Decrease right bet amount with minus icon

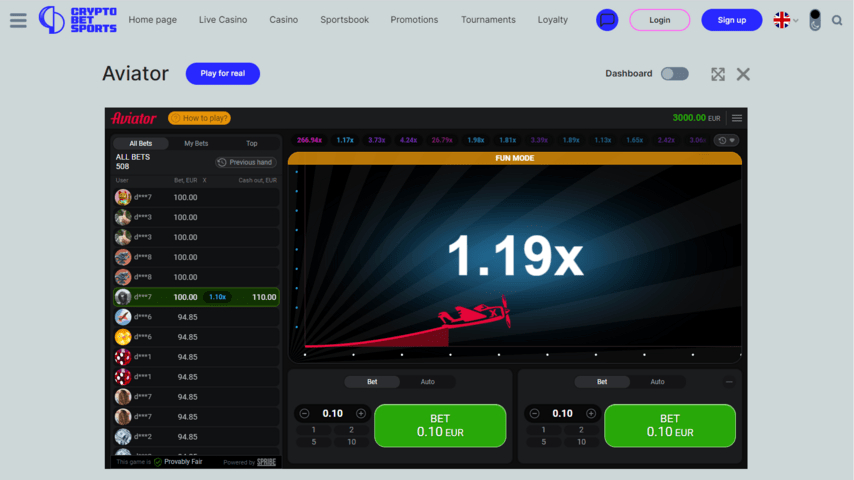click(x=534, y=414)
